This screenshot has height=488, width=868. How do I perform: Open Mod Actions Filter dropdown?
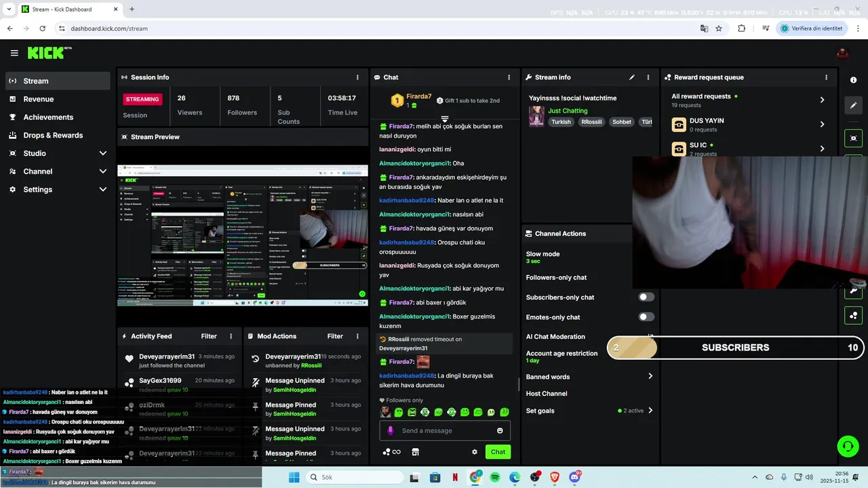pos(335,336)
